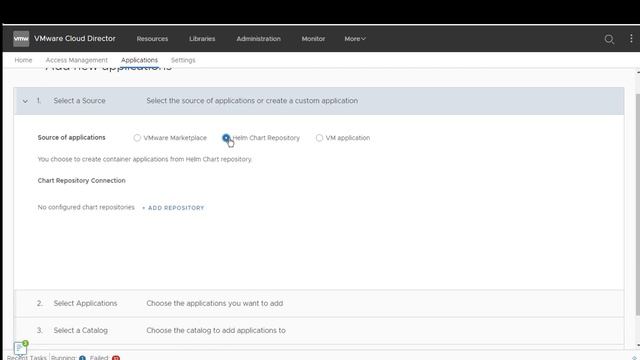Screen dimensions: 640x360
Task: Open the Libraries menu
Action: 202,39
